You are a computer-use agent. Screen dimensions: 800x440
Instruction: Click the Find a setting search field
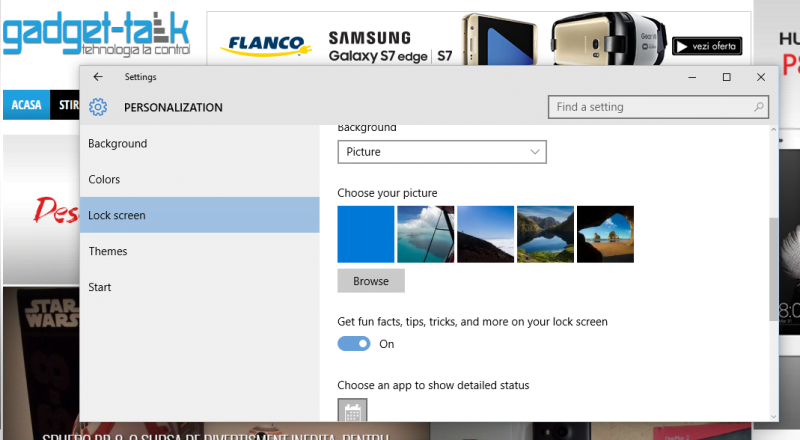click(658, 107)
